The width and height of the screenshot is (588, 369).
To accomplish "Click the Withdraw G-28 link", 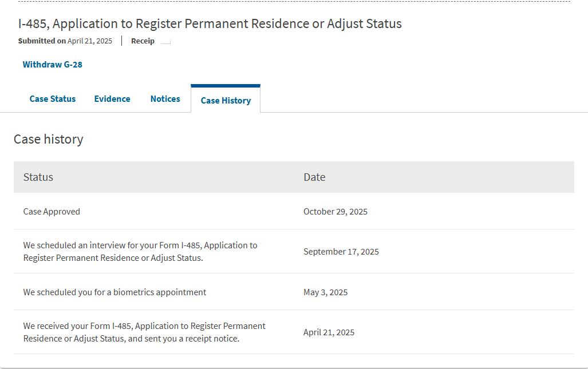I will [x=53, y=65].
